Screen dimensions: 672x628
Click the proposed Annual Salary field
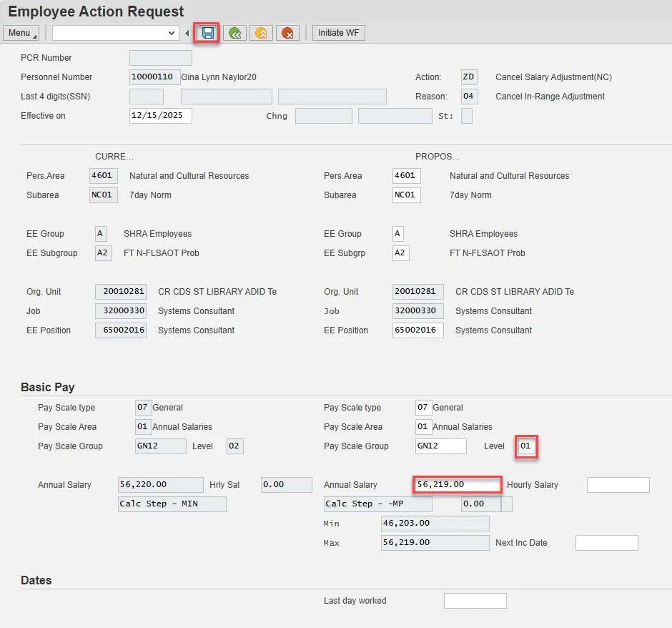tap(457, 485)
